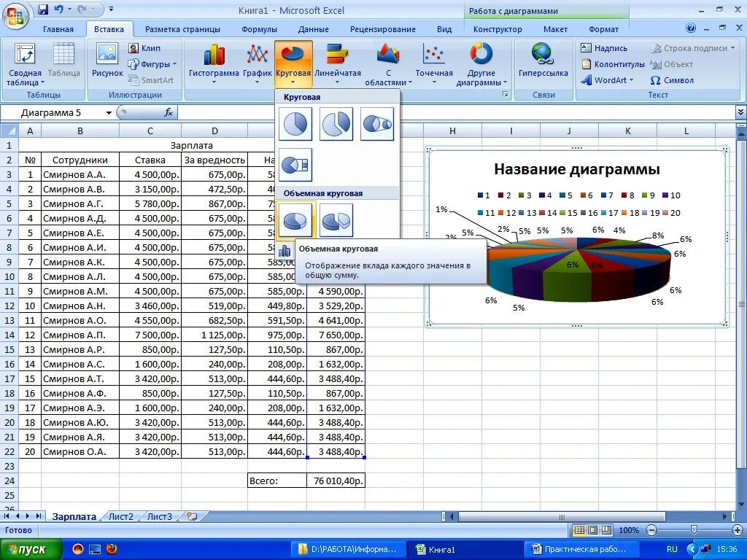Insert a new worksheet tab

pos(193,516)
